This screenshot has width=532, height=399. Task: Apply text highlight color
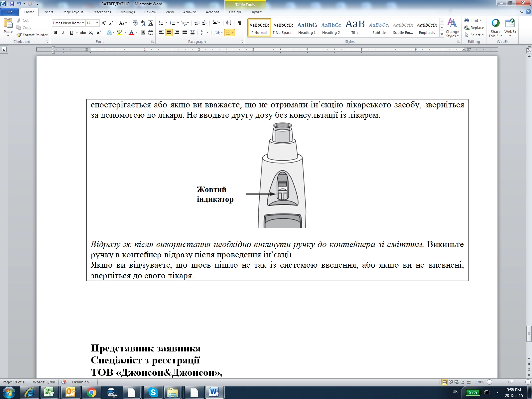click(x=119, y=33)
